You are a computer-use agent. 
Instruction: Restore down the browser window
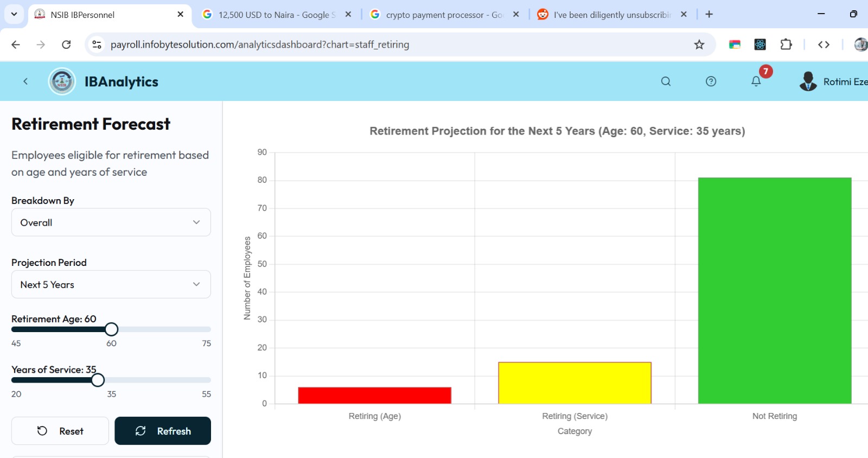(x=853, y=14)
